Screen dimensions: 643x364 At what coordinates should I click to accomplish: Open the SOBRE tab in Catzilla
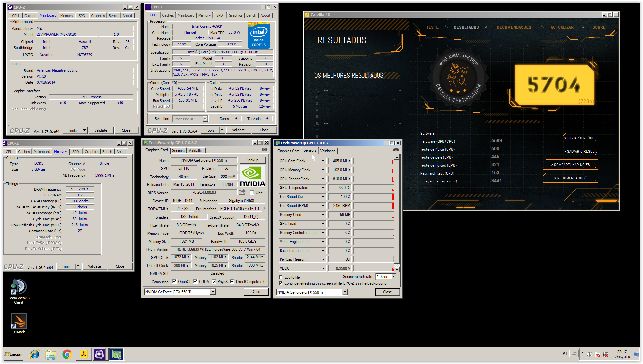pyautogui.click(x=599, y=27)
